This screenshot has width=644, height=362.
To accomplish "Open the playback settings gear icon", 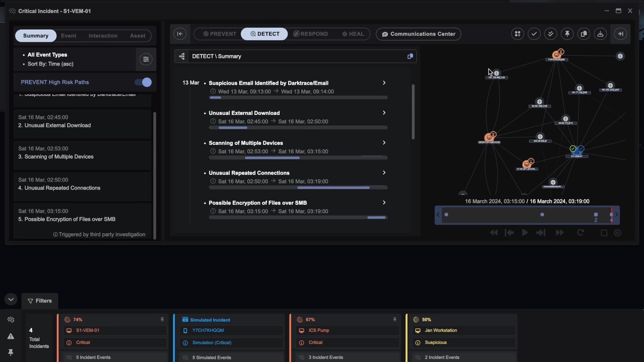I will (x=618, y=233).
